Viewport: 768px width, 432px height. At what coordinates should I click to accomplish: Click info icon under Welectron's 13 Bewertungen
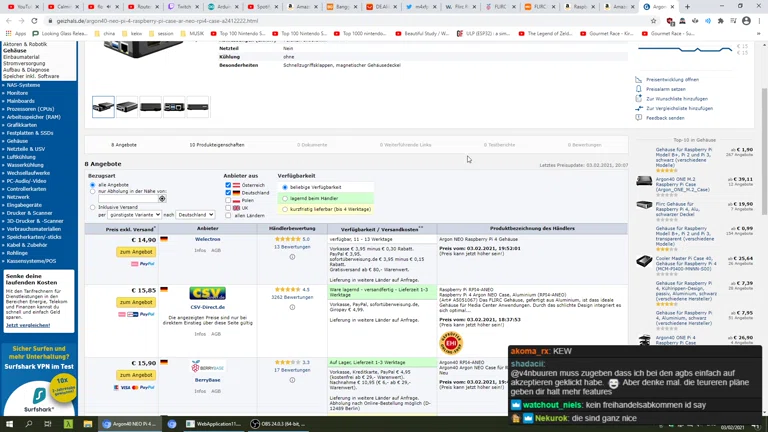tap(292, 257)
